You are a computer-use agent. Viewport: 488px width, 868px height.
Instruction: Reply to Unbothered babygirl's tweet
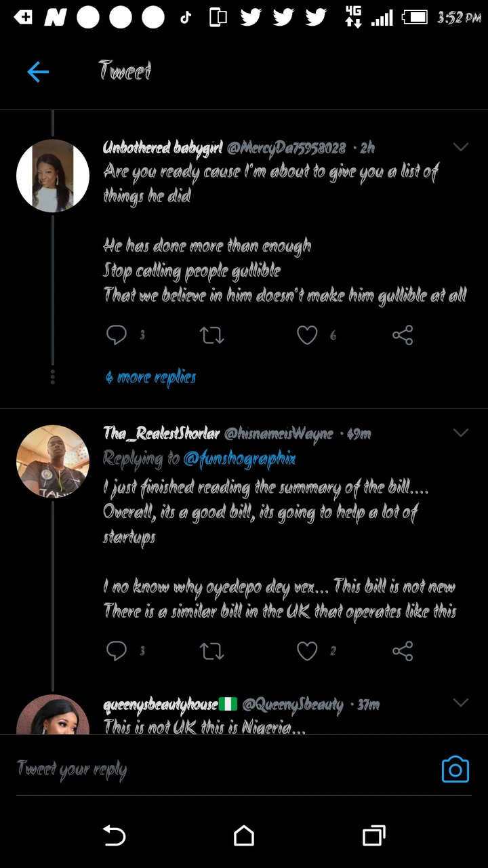(x=117, y=335)
